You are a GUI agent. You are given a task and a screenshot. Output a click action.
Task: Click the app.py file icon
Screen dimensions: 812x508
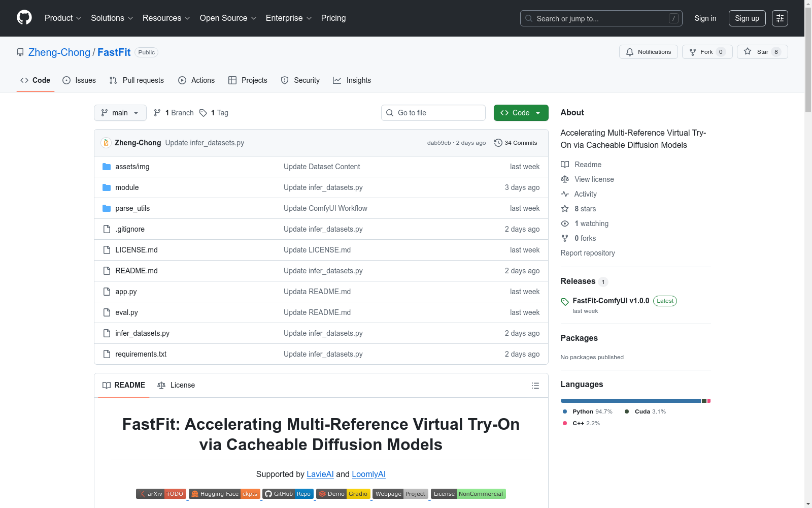[x=107, y=292]
